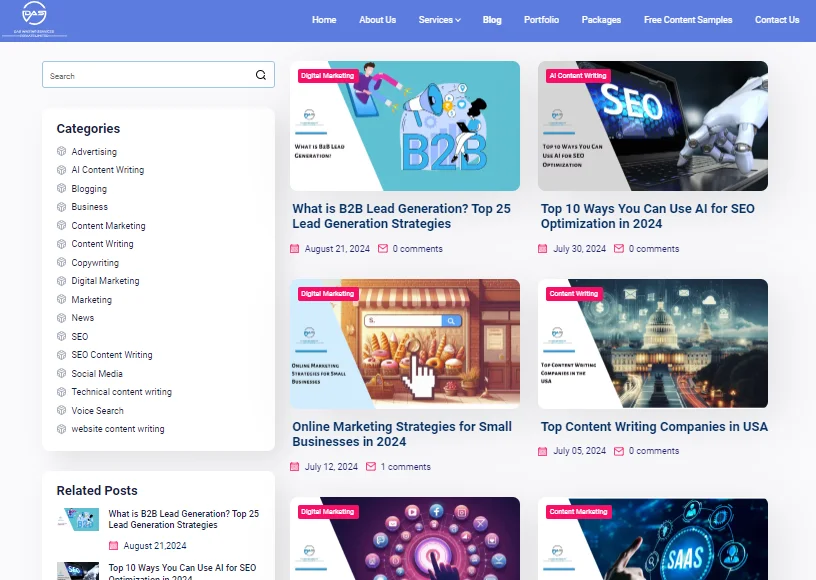Open the Packages menu item

click(x=601, y=20)
